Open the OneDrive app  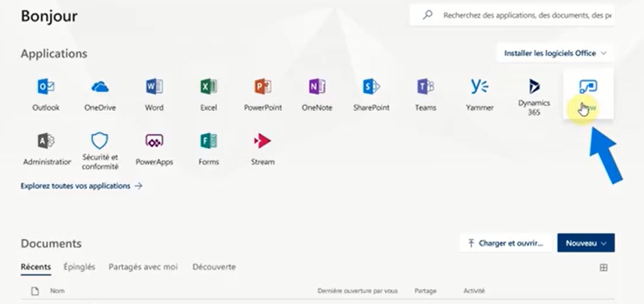[x=100, y=95]
